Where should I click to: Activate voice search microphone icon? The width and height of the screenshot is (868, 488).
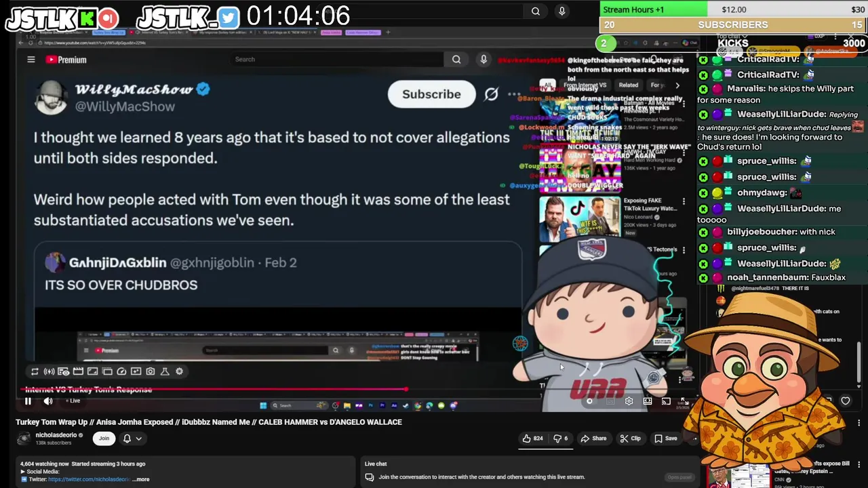click(x=484, y=59)
